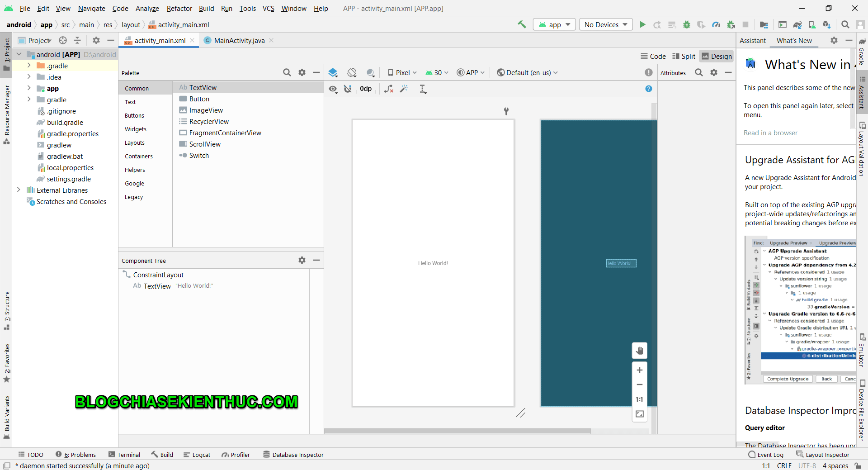Open the Terminal tool window
The height and width of the screenshot is (470, 868).
[x=124, y=455]
